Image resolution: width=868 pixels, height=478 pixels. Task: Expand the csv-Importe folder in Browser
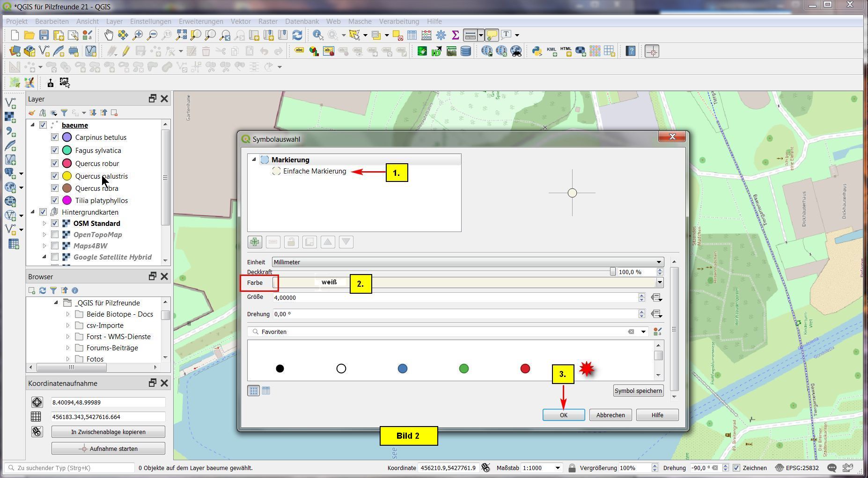(68, 326)
